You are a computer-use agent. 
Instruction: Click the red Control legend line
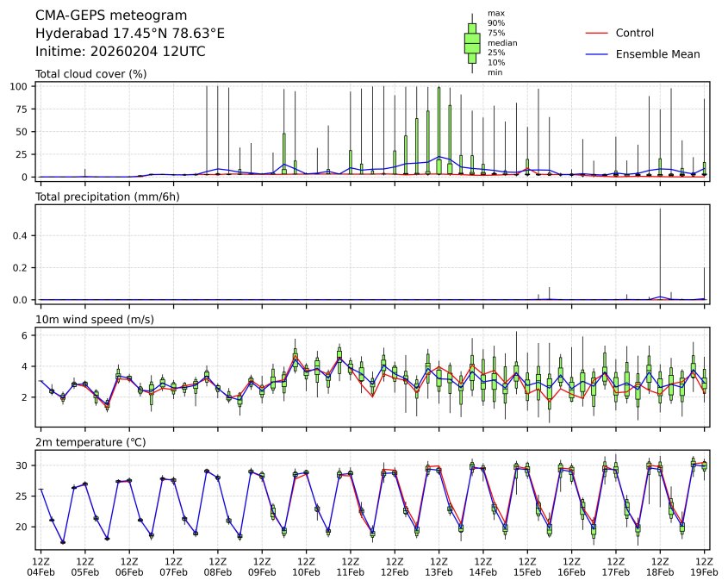597,33
